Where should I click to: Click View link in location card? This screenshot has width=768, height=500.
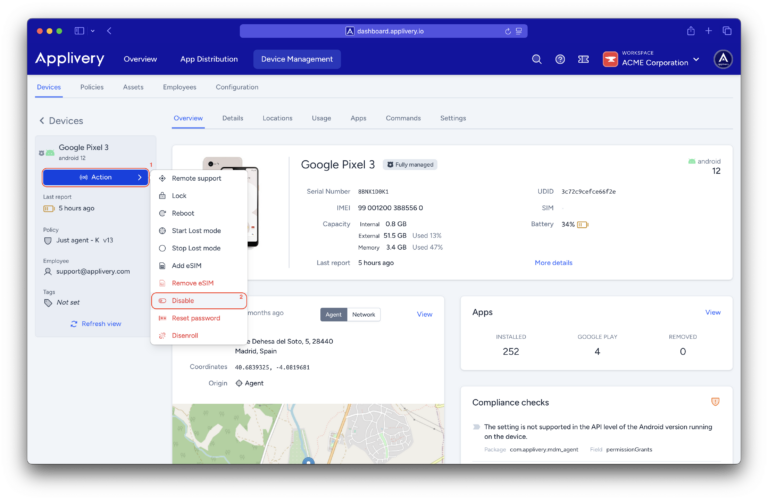pos(425,314)
